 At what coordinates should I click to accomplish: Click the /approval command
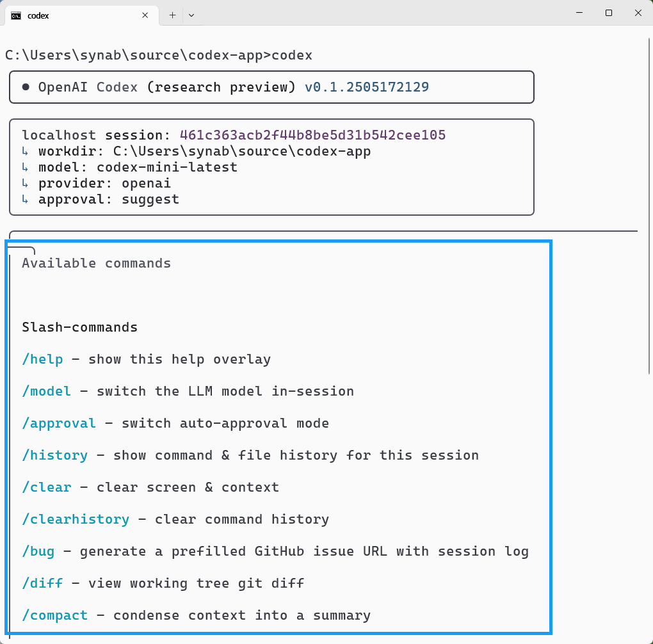pos(59,423)
